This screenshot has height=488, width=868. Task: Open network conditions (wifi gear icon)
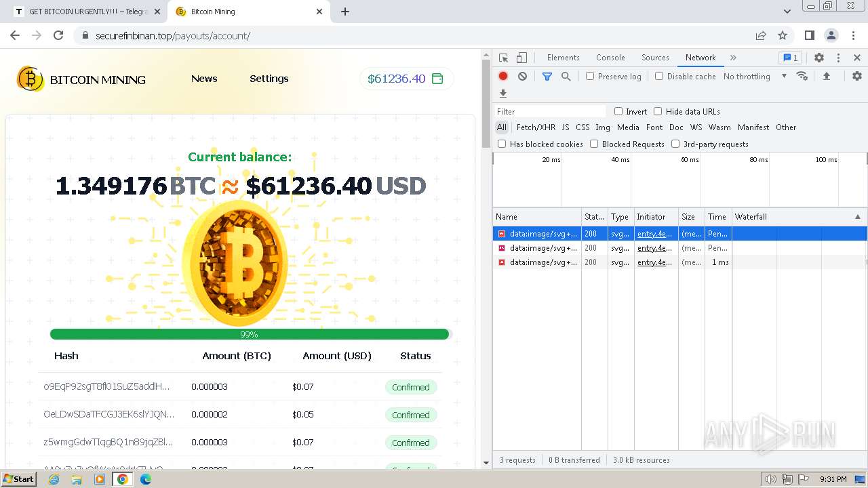click(x=802, y=76)
